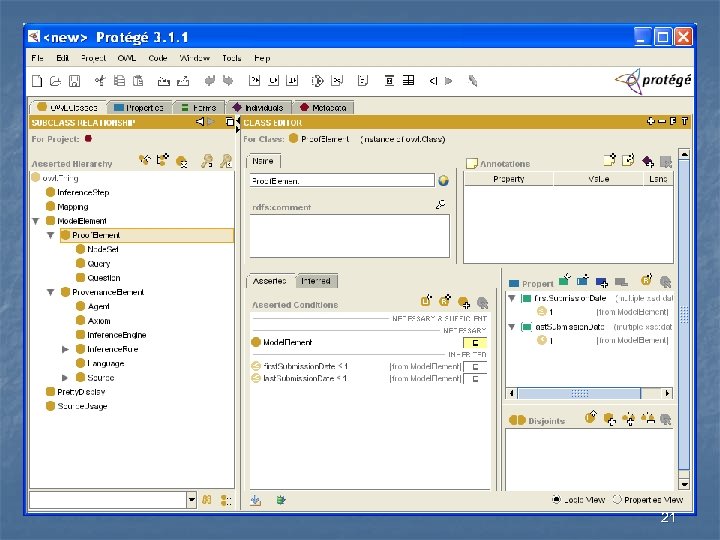720x540 pixels.
Task: Click the Create datatype property icon in Properties
Action: pyautogui.click(x=564, y=280)
